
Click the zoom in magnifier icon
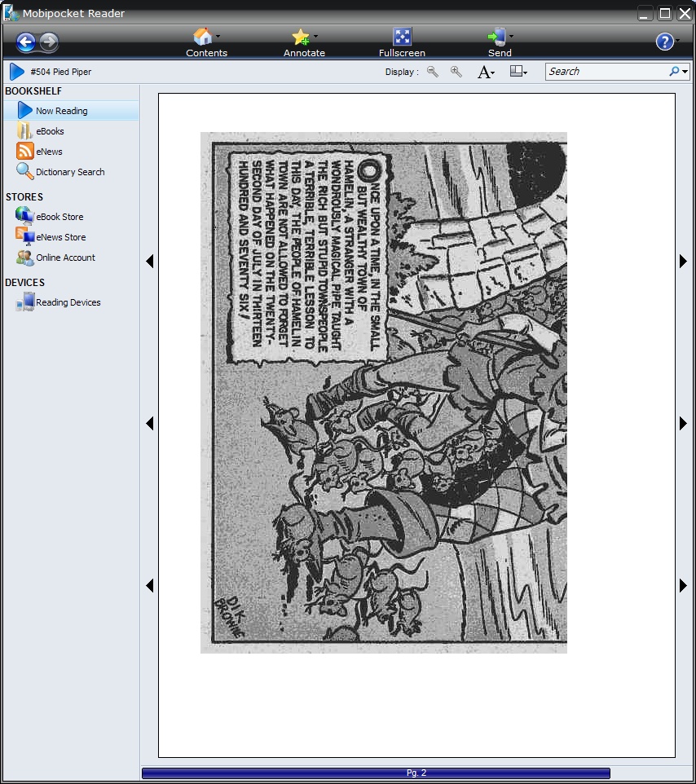[456, 72]
